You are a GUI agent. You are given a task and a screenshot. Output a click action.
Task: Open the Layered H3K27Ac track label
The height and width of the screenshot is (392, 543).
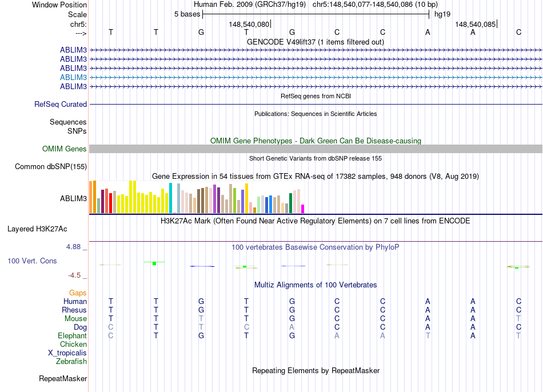[x=37, y=229]
